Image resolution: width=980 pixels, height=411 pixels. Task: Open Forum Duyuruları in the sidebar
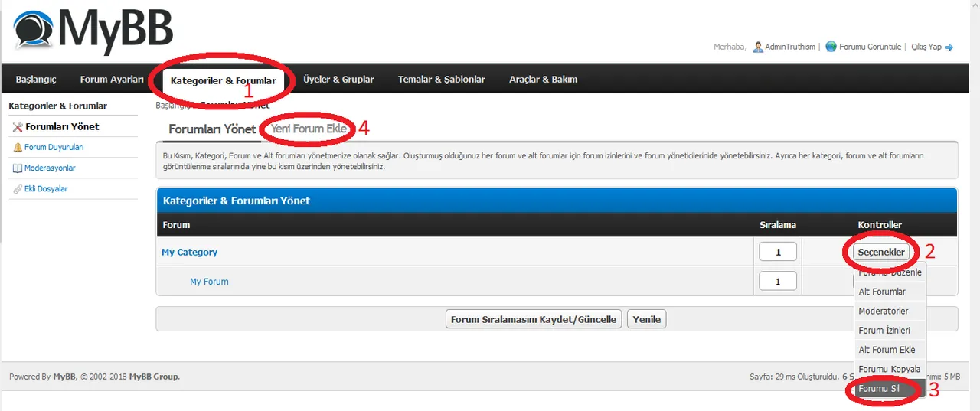pos(54,148)
